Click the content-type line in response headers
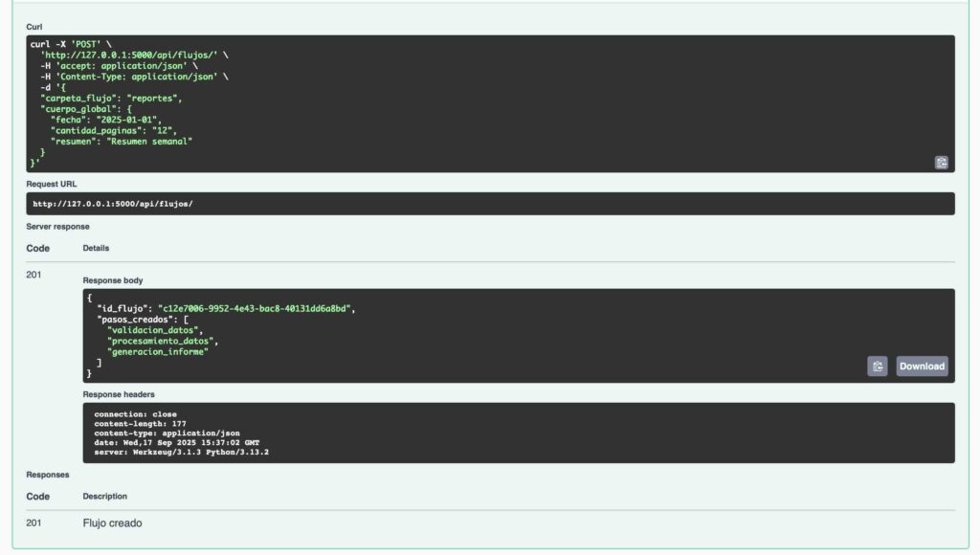The width and height of the screenshot is (980, 555). [167, 433]
